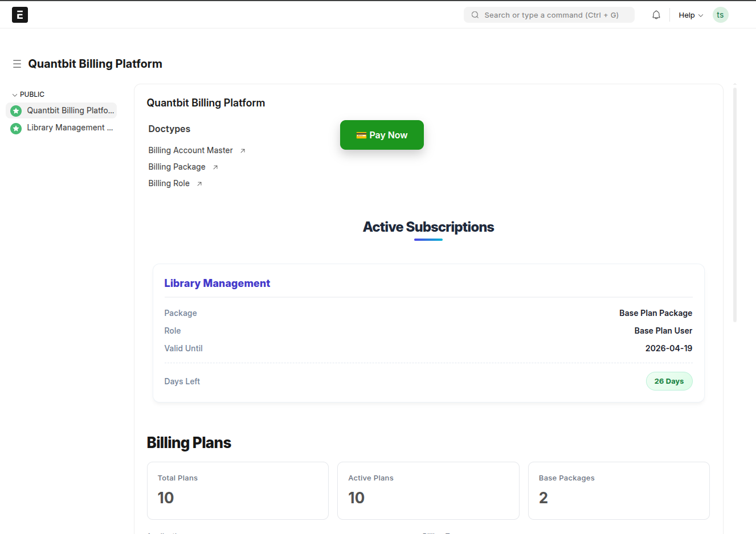Click arrow icon next to Billing Package

(x=215, y=167)
